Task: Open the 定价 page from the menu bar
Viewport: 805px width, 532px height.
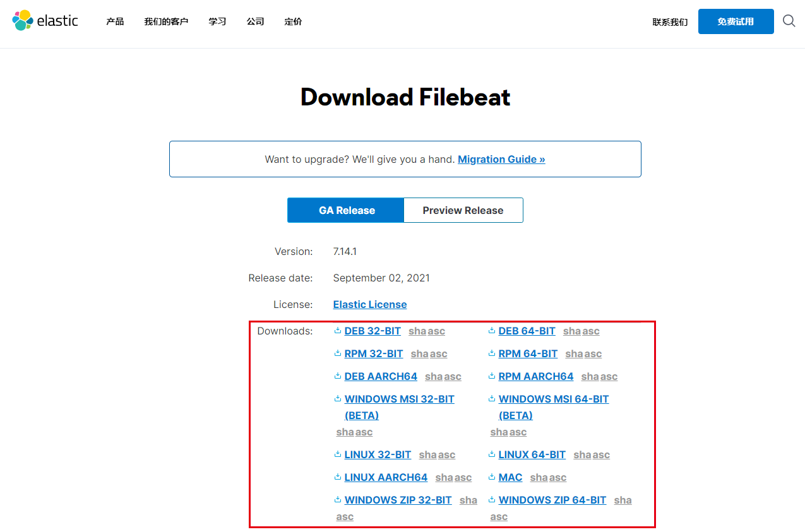Action: (293, 21)
